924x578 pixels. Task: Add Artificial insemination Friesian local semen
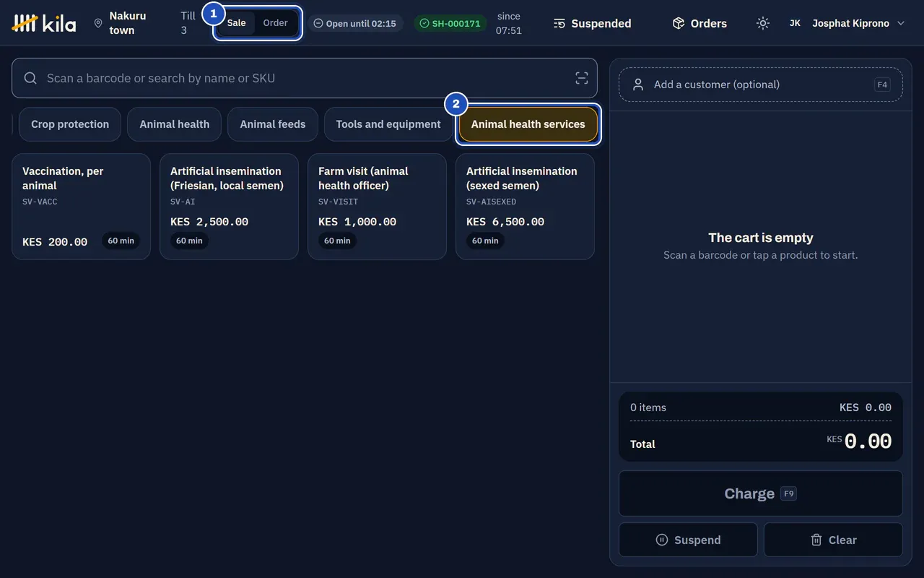coord(229,206)
